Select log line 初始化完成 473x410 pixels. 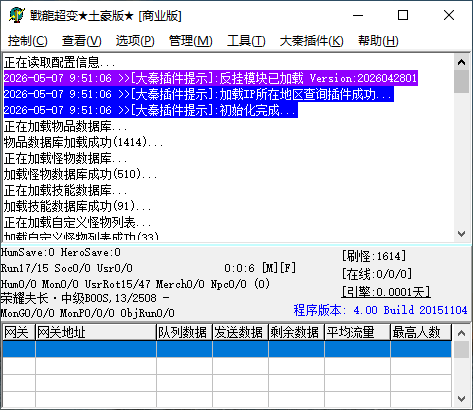click(x=151, y=110)
